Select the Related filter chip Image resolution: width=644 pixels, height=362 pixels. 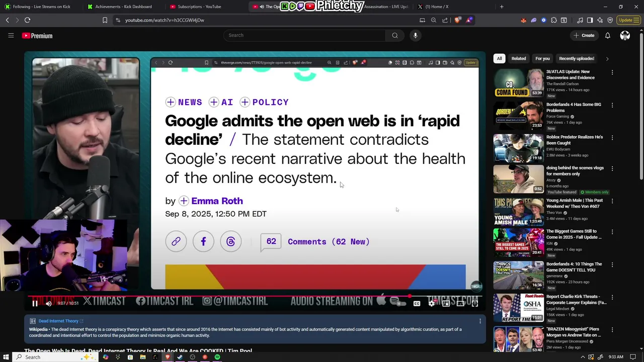click(519, 58)
